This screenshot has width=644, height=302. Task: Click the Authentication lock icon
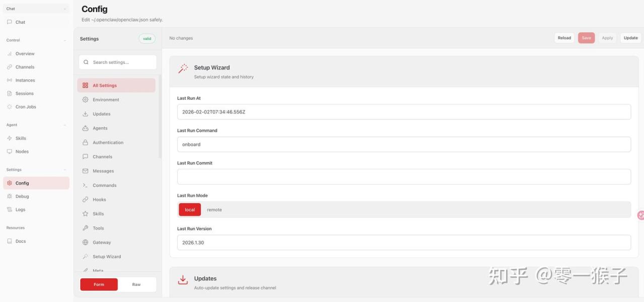coord(86,142)
